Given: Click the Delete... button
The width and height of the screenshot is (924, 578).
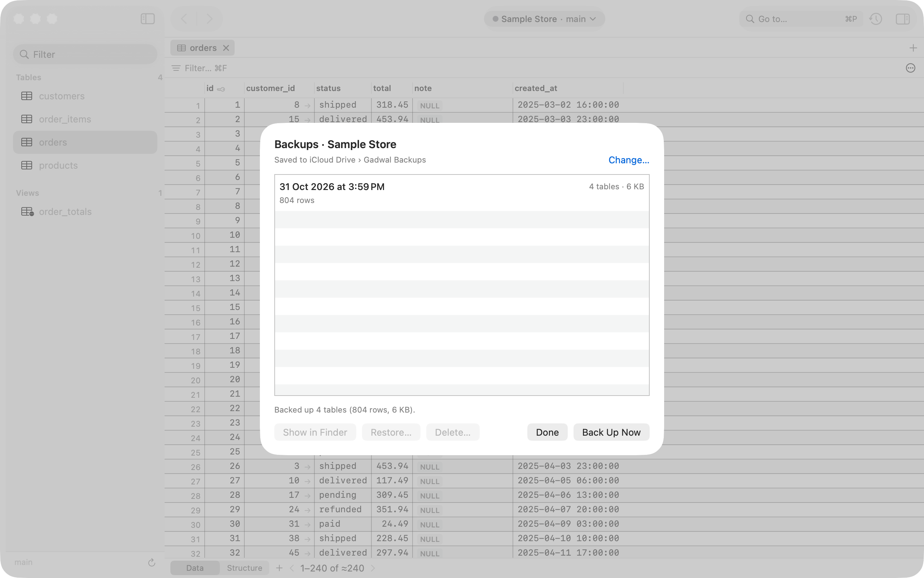Looking at the screenshot, I should tap(453, 432).
